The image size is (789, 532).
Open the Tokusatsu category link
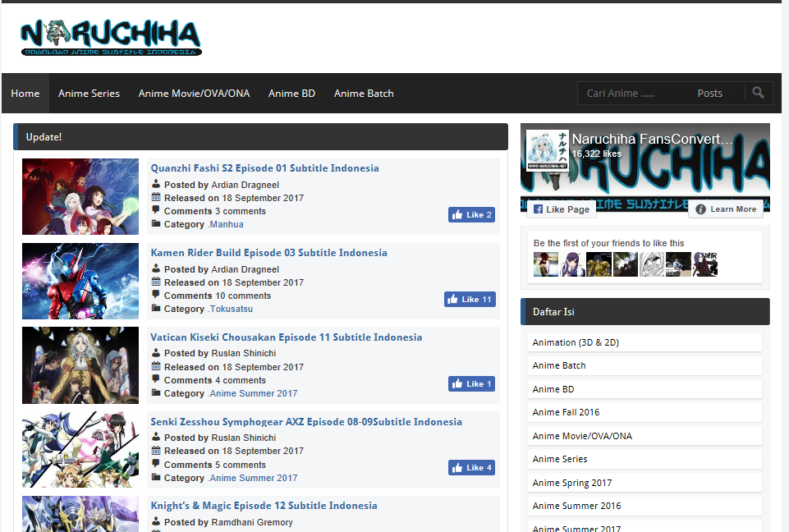pyautogui.click(x=231, y=309)
